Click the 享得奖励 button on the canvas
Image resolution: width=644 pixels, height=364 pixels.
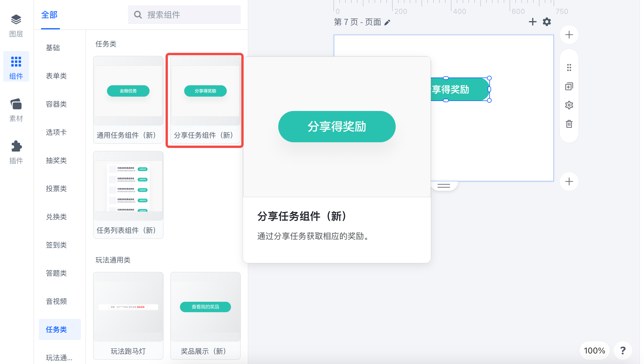click(x=460, y=89)
